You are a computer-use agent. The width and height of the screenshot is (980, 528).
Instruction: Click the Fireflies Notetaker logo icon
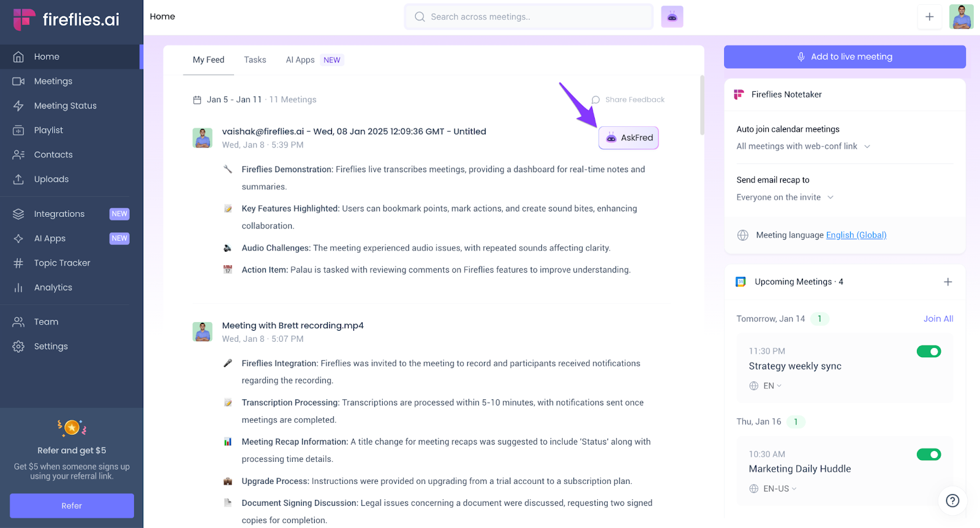739,94
